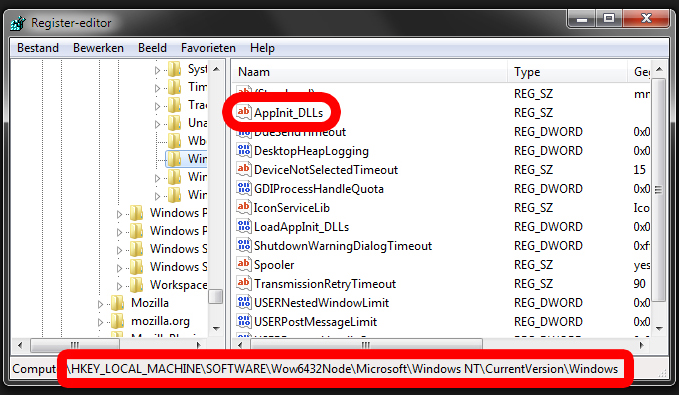The width and height of the screenshot is (679, 395).
Task: Click the values pane vertical scrollbar thumb
Action: (x=659, y=189)
